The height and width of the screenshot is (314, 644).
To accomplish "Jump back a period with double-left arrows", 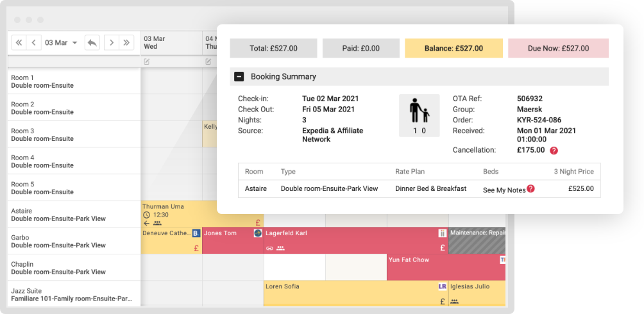I will point(19,43).
